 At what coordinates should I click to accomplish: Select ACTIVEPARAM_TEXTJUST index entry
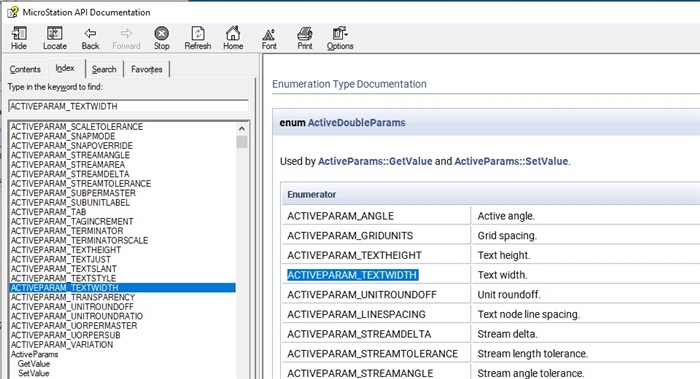pos(61,259)
